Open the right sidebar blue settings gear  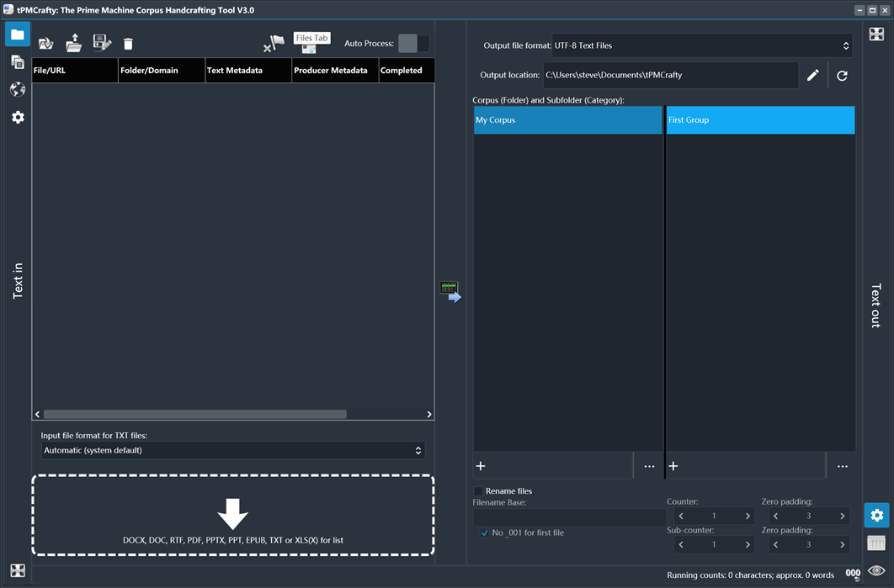(x=877, y=515)
